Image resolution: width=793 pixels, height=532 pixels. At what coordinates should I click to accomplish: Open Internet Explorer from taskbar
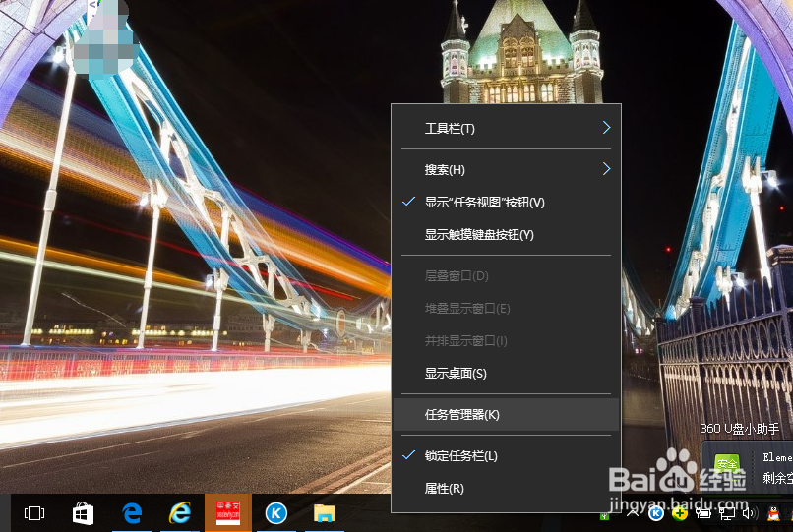pos(180,513)
